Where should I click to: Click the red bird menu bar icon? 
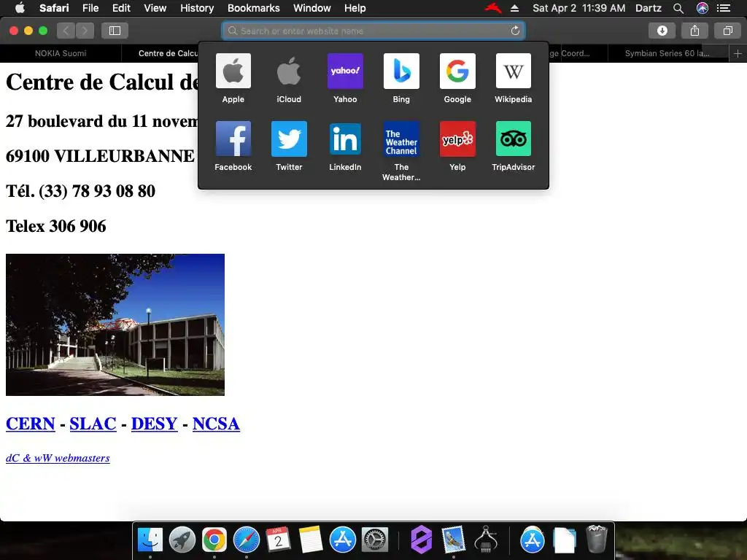[x=494, y=8]
